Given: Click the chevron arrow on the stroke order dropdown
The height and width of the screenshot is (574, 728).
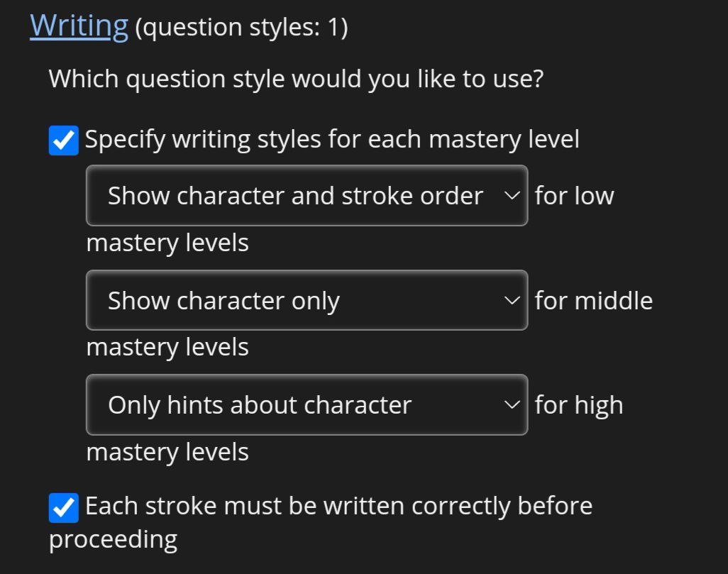Looking at the screenshot, I should point(511,196).
